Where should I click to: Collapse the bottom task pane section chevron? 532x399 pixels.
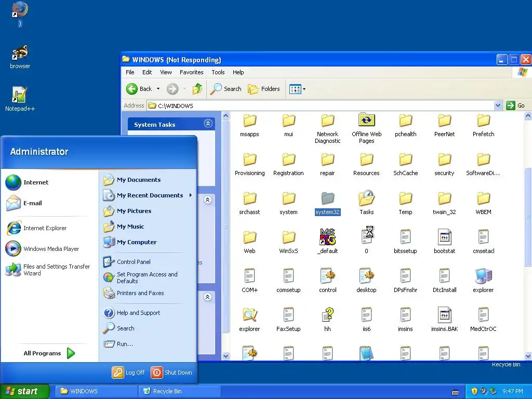coord(208,297)
